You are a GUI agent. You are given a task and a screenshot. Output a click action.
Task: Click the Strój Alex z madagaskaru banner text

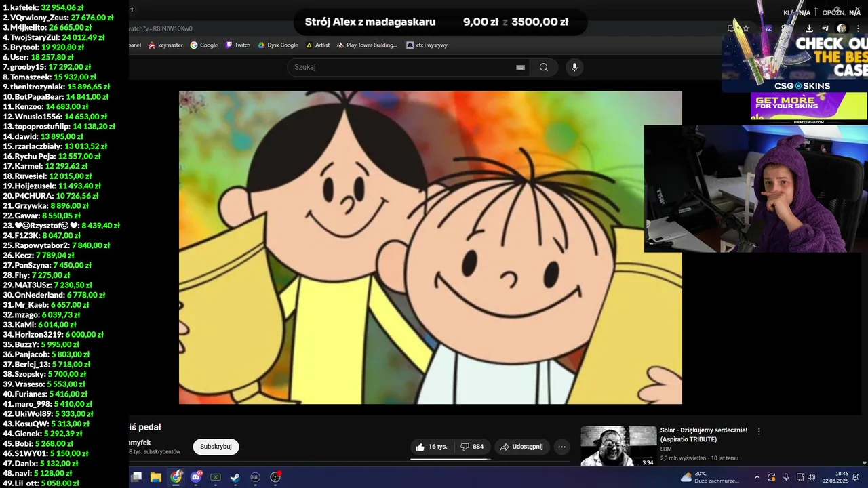click(370, 22)
